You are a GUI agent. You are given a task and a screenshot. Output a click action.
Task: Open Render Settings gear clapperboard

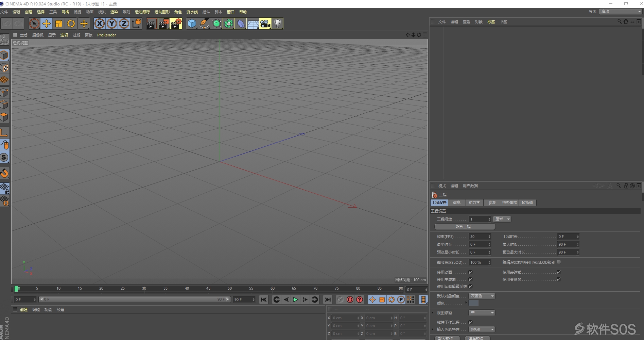point(176,23)
